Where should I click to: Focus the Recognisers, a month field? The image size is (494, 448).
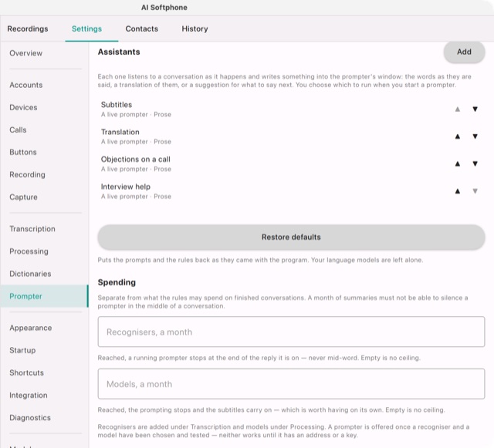(291, 332)
